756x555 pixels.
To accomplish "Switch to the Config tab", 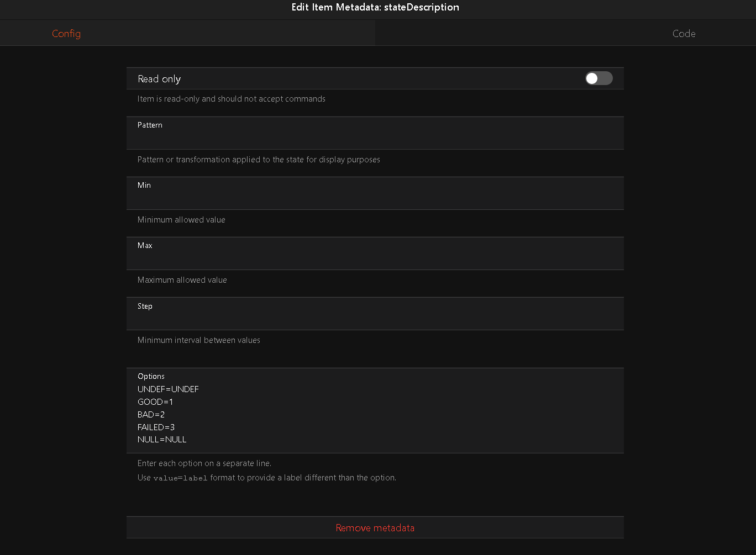I will (66, 34).
